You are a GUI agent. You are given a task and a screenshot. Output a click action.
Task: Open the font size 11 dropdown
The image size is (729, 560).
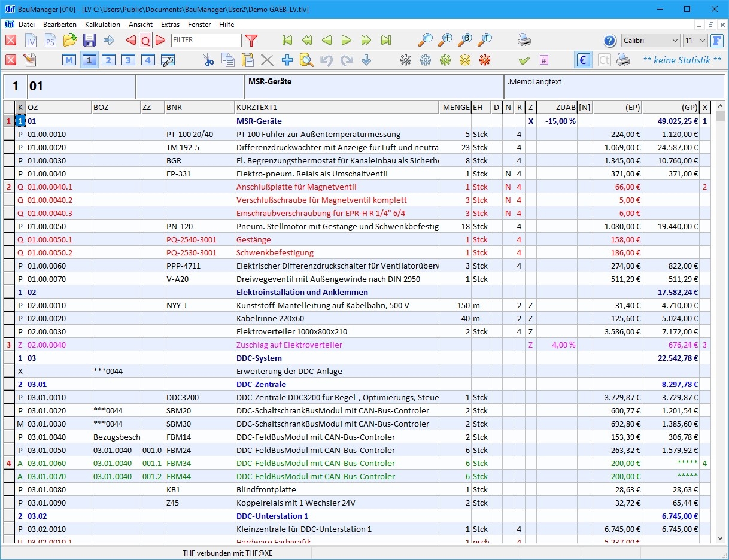click(x=695, y=41)
